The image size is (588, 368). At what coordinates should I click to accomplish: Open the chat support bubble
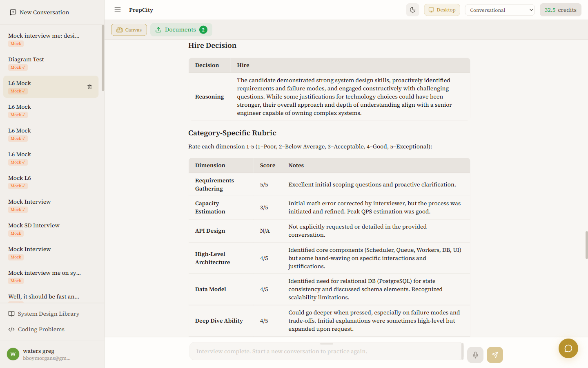[568, 348]
